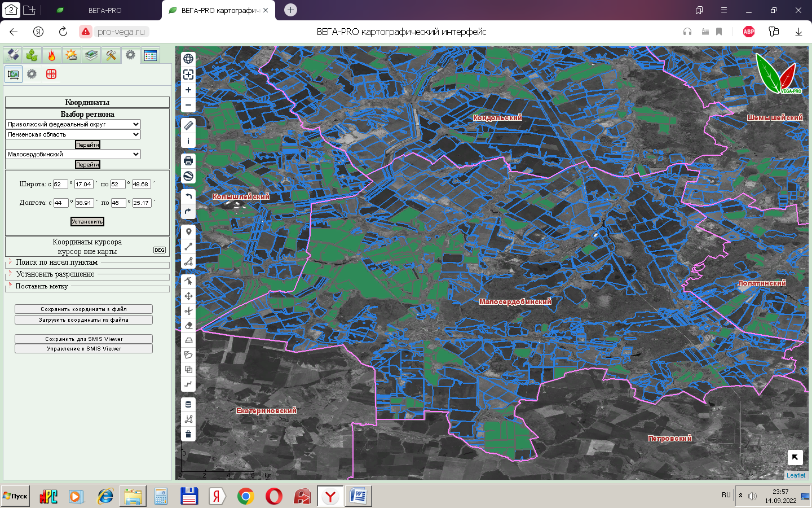Open the fires tab with flame icon

coord(52,55)
